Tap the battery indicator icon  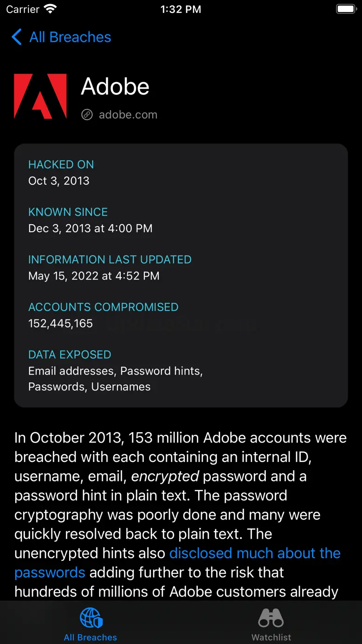click(346, 9)
